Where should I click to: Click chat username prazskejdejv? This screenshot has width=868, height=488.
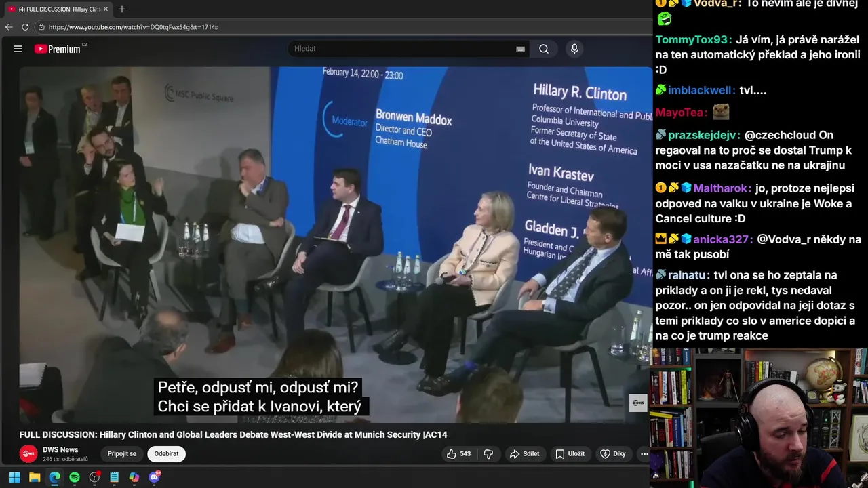703,135
